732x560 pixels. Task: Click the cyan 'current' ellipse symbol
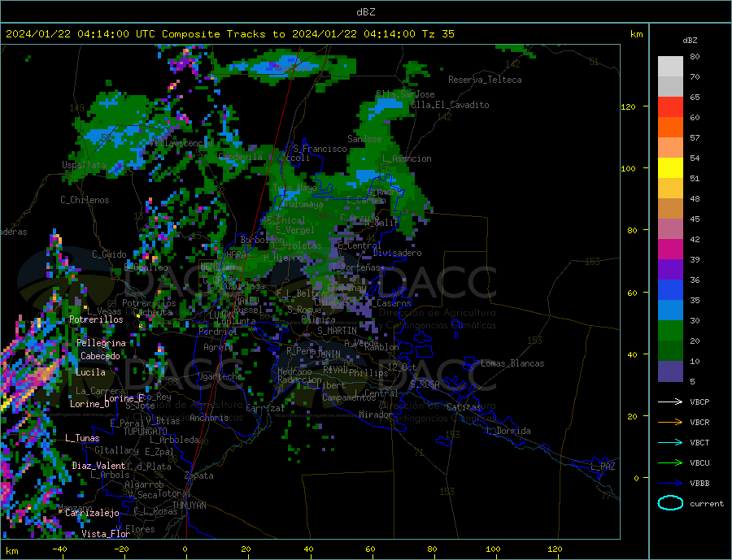(x=670, y=503)
